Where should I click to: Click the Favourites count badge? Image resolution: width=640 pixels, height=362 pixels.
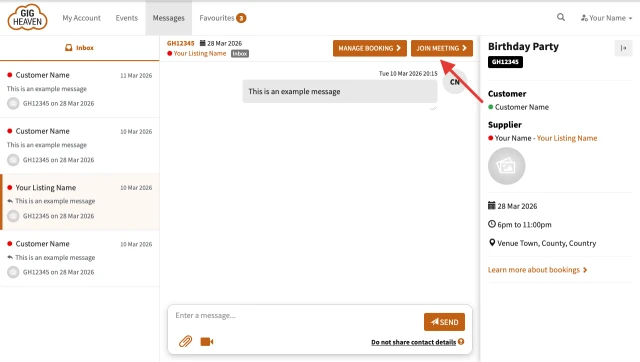[x=241, y=18]
